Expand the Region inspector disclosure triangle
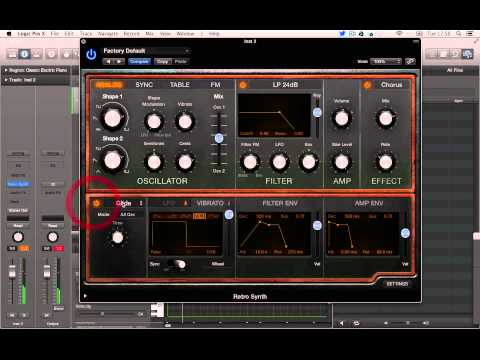The width and height of the screenshot is (480, 360). click(x=6, y=70)
